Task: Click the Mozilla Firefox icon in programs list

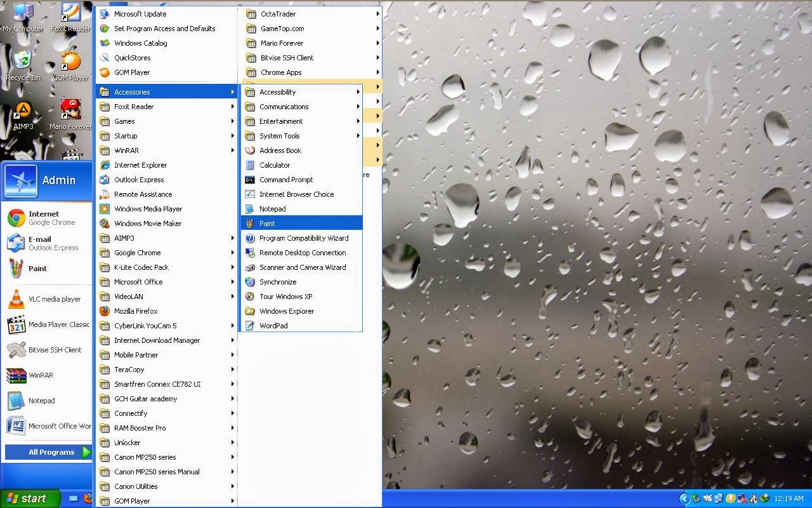Action: point(105,311)
